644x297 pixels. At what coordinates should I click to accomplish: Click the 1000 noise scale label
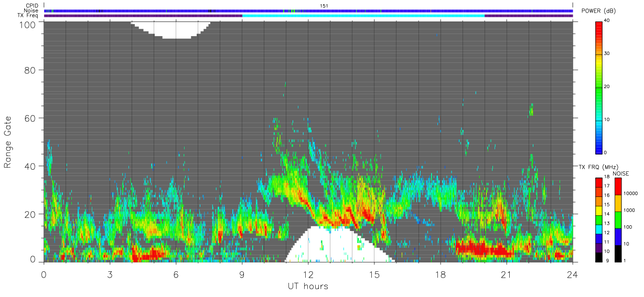point(628,210)
